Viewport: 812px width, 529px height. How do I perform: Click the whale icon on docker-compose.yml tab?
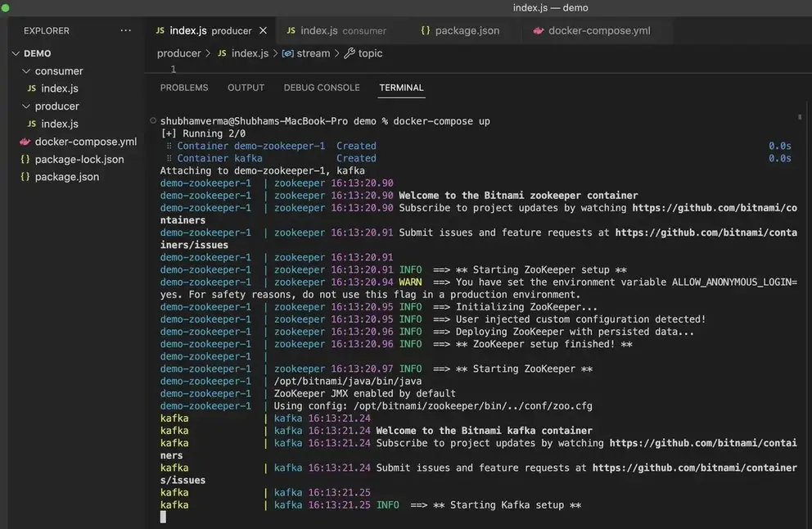click(x=539, y=30)
